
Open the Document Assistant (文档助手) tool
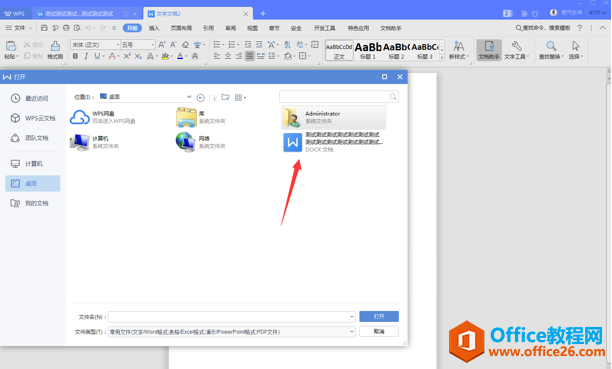click(x=489, y=50)
